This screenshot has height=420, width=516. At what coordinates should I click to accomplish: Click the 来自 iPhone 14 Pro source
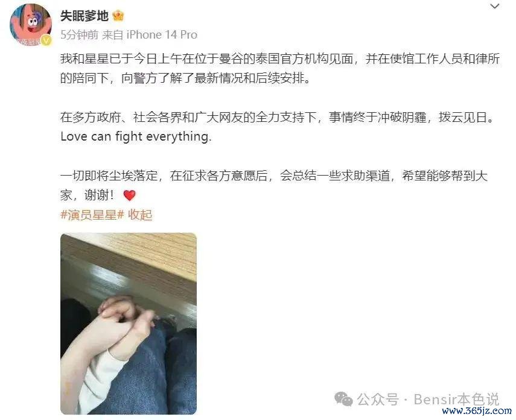(150, 34)
